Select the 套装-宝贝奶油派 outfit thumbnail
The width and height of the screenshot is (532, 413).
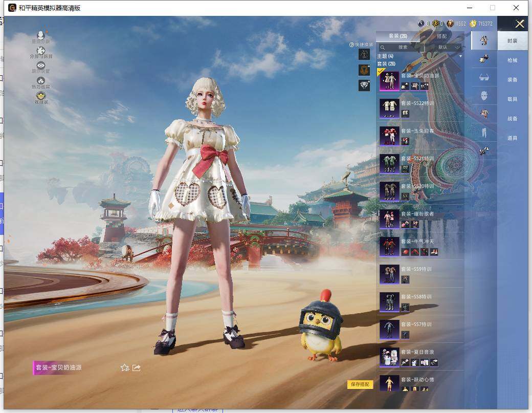pos(389,81)
